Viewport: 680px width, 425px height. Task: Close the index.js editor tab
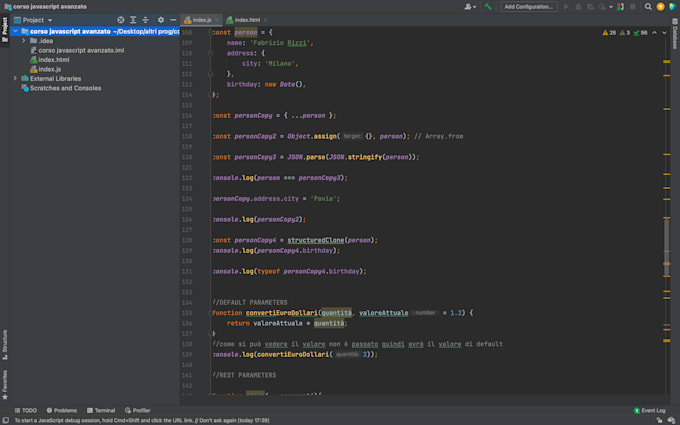coord(216,20)
